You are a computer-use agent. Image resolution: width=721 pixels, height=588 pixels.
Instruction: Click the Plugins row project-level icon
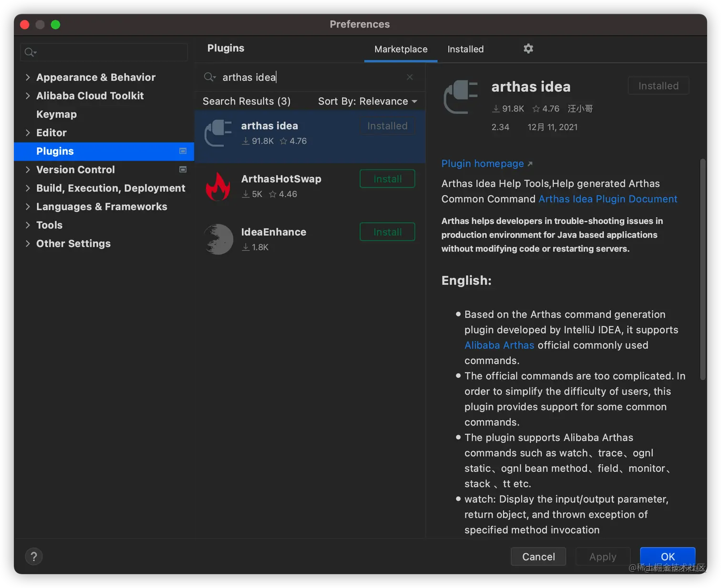pyautogui.click(x=183, y=151)
